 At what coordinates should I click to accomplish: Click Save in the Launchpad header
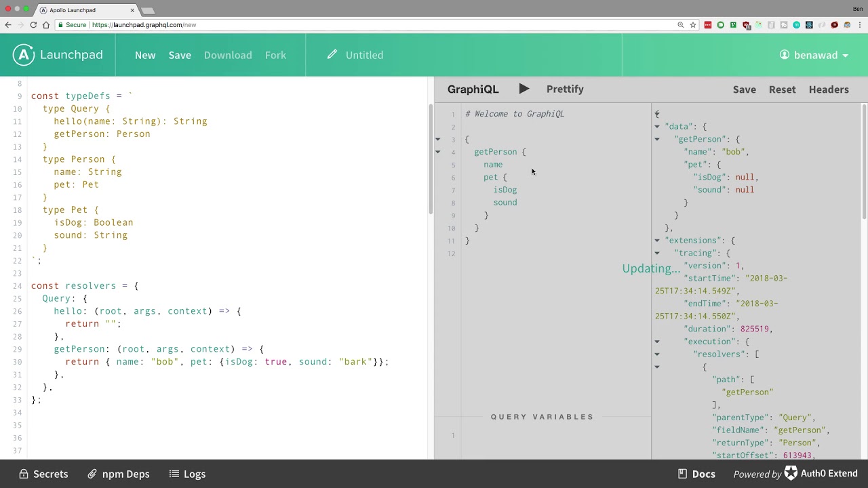click(x=180, y=55)
